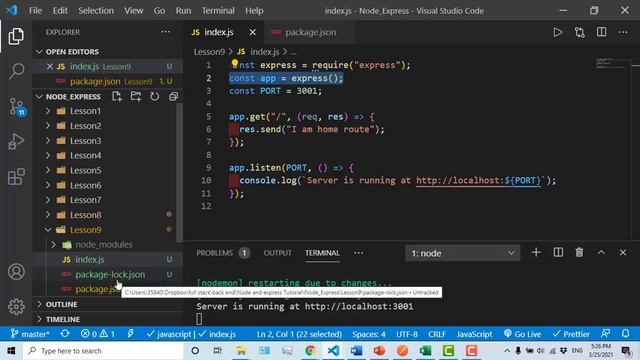This screenshot has width=640, height=360.
Task: Close the index.js editor tab
Action: [253, 32]
